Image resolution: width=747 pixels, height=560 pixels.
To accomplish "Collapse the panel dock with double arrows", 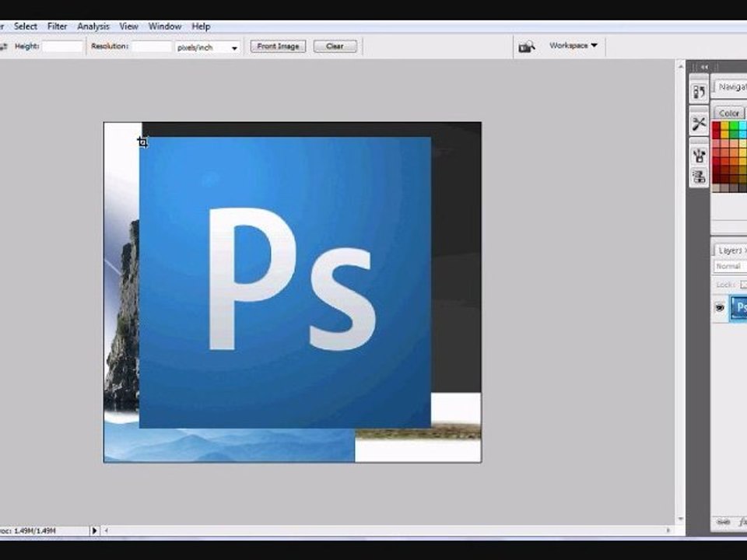I will coord(704,67).
